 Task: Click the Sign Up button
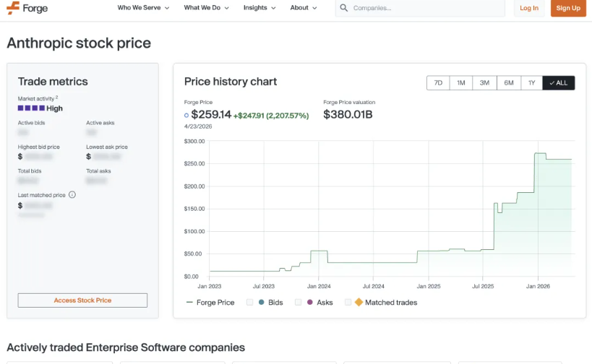pyautogui.click(x=568, y=8)
